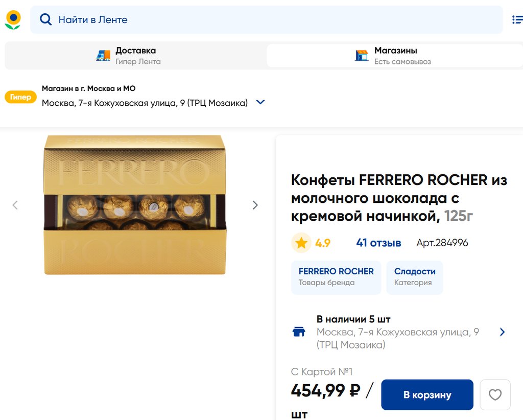The image size is (523, 420).
Task: Open the Сладости category chip
Action: coord(414,277)
